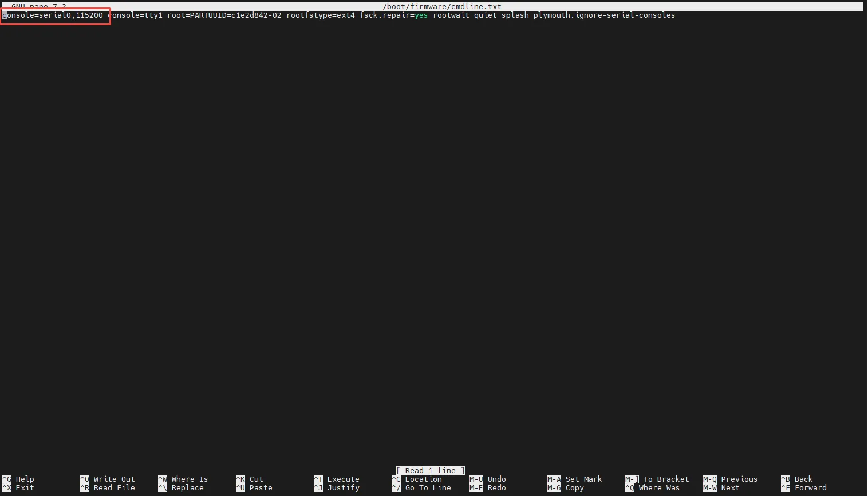Image resolution: width=868 pixels, height=496 pixels.
Task: Click on plymouth.ignore-serial-consoles text
Action: 604,15
